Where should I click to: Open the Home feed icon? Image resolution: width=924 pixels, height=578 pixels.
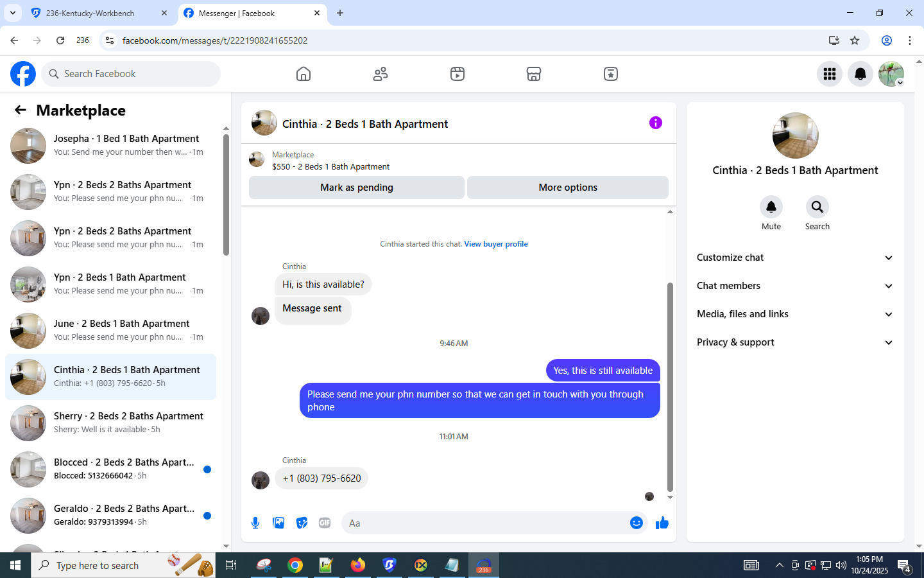pyautogui.click(x=304, y=74)
